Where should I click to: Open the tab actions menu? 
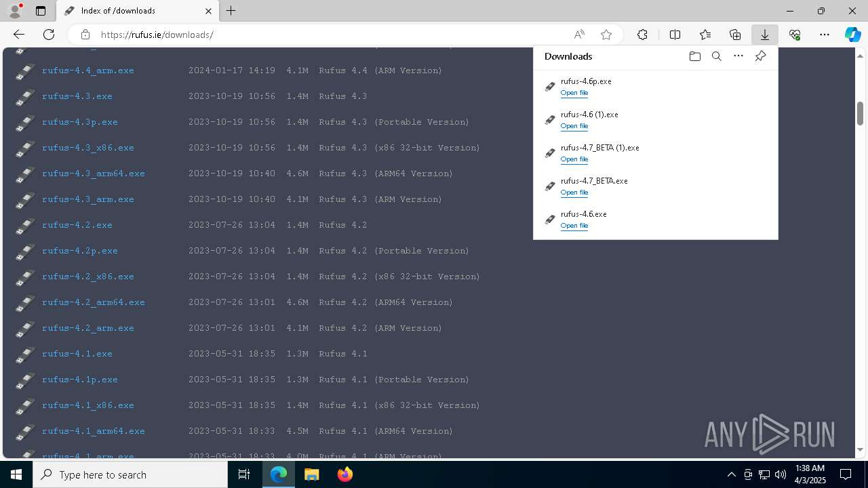coord(41,11)
